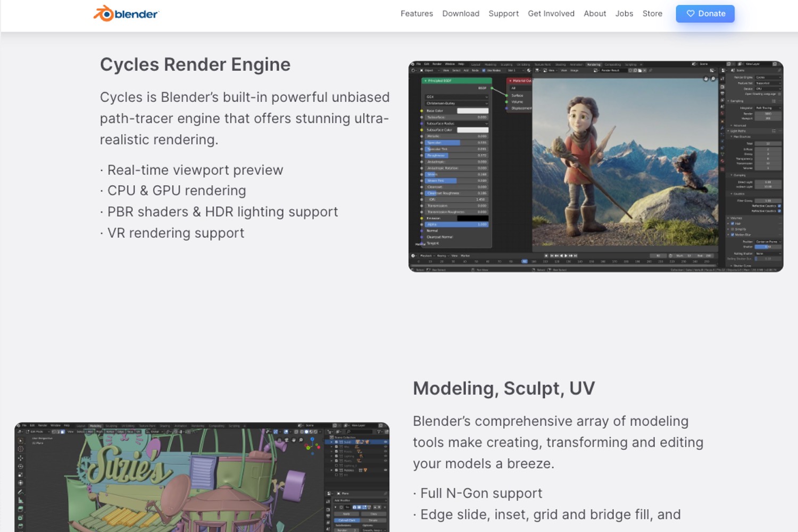Click the Blender logo

coord(126,14)
